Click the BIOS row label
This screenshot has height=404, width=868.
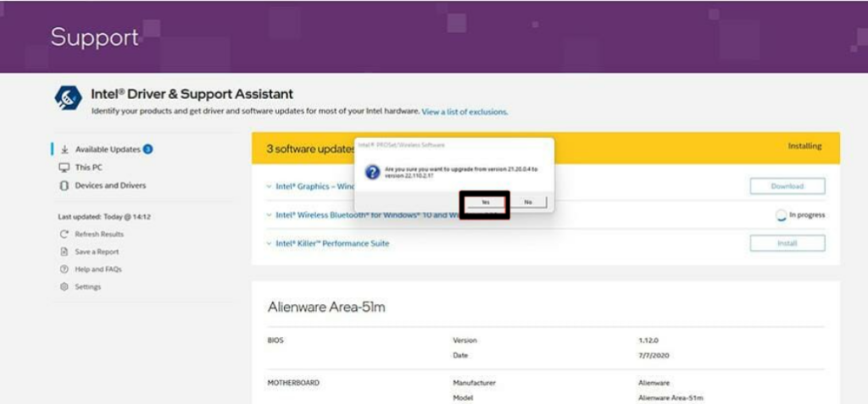pyautogui.click(x=275, y=340)
